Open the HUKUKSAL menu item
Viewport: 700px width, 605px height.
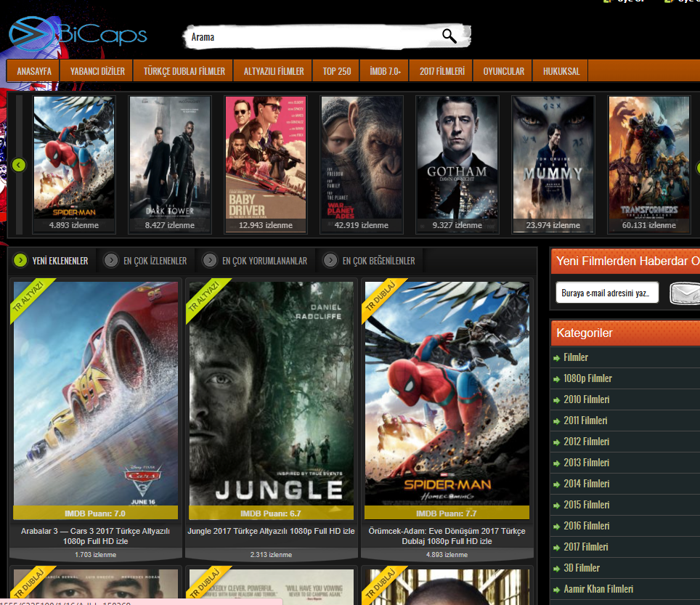[561, 71]
